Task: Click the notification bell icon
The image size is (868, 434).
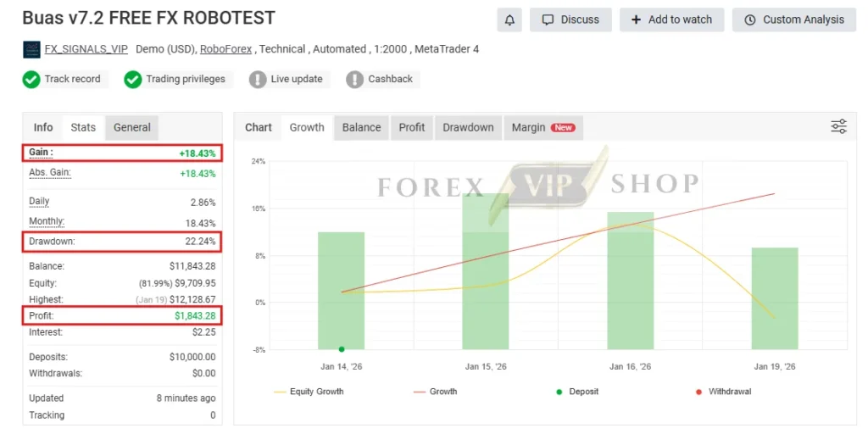Action: click(x=509, y=20)
